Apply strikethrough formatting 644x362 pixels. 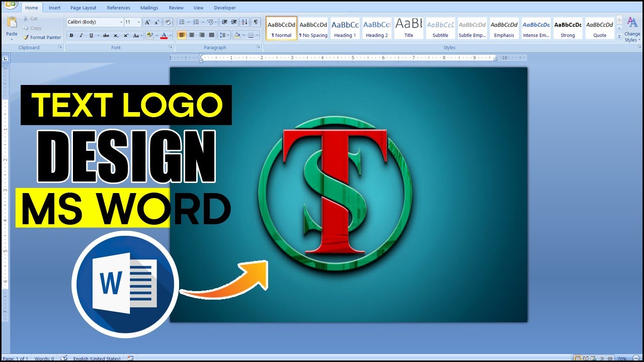106,35
